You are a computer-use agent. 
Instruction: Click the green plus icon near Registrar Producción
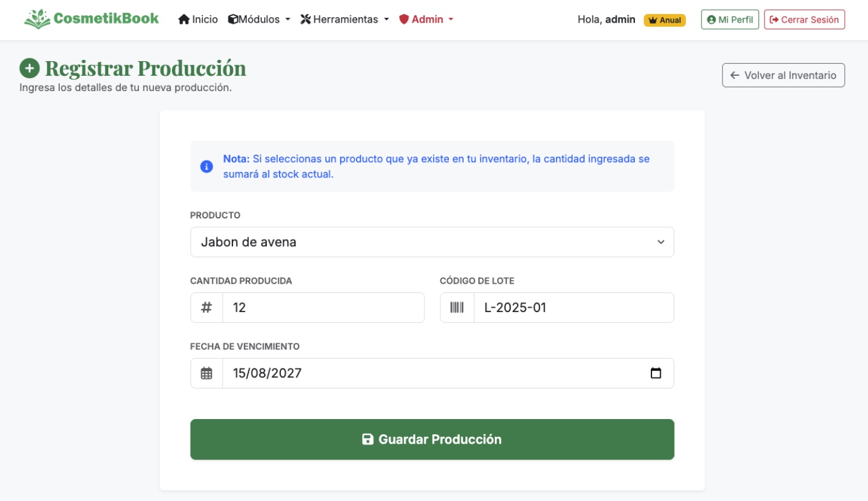[x=29, y=69]
